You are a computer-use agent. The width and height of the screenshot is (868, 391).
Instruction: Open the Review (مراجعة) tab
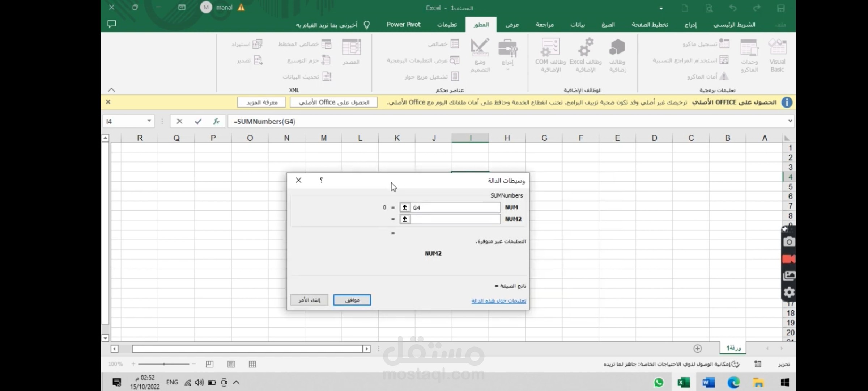tap(545, 25)
